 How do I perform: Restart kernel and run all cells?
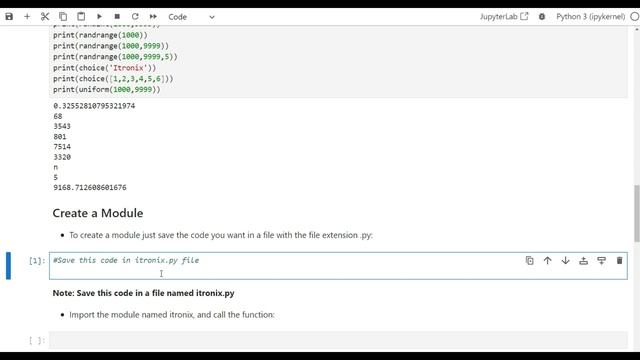[x=153, y=17]
